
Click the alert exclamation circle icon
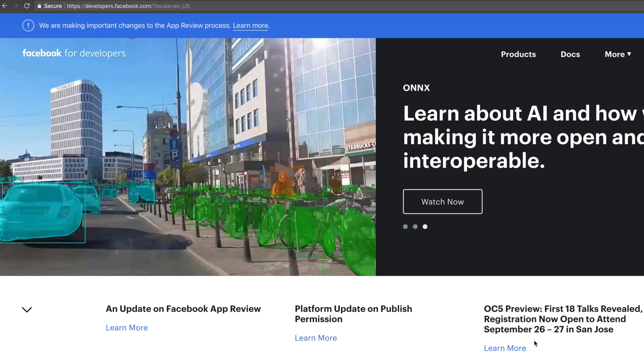point(28,25)
